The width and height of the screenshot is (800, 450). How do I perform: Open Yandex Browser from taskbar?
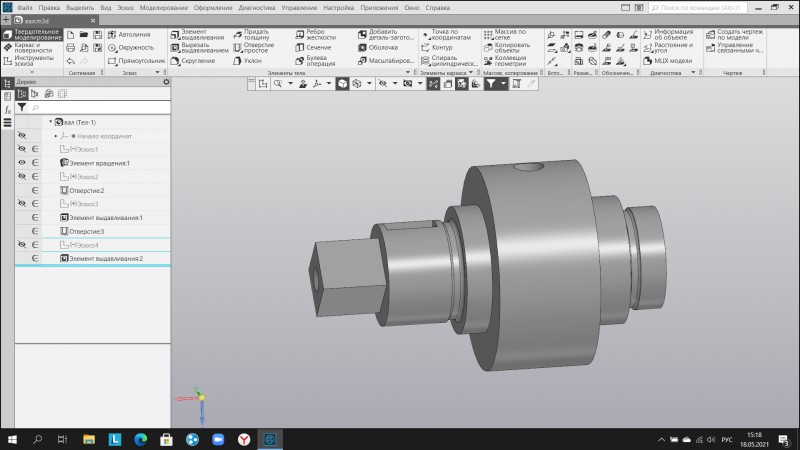pos(244,439)
